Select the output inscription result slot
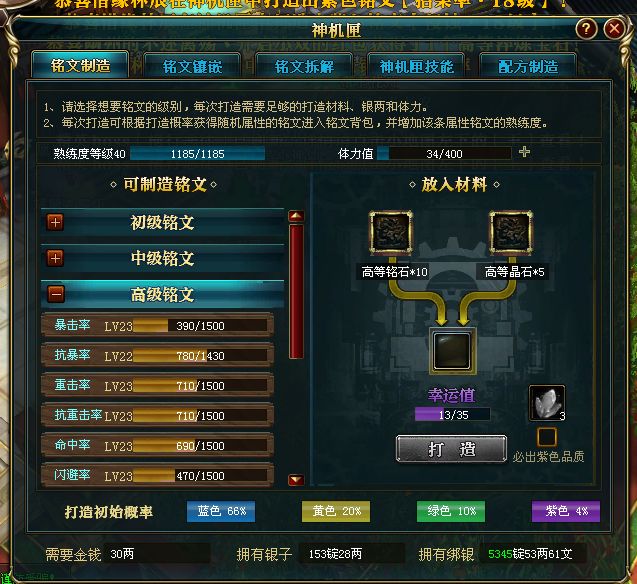Viewport: 637px width, 584px height. tap(452, 351)
